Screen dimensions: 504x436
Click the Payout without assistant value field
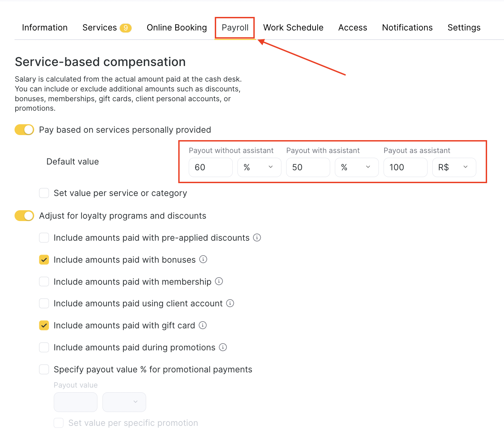pos(211,167)
